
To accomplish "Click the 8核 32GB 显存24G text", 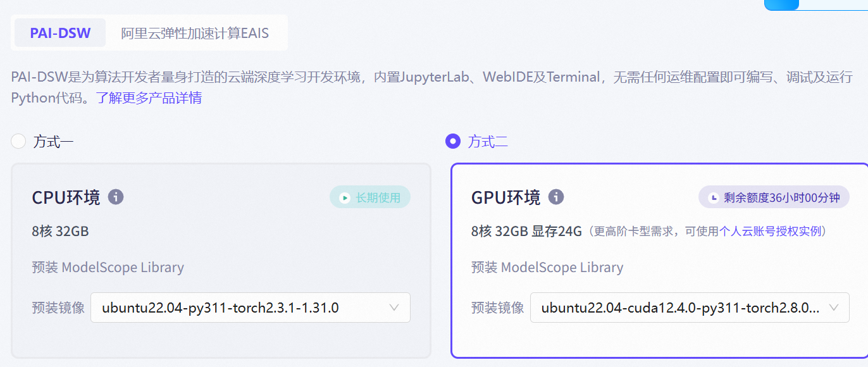I will click(x=526, y=231).
